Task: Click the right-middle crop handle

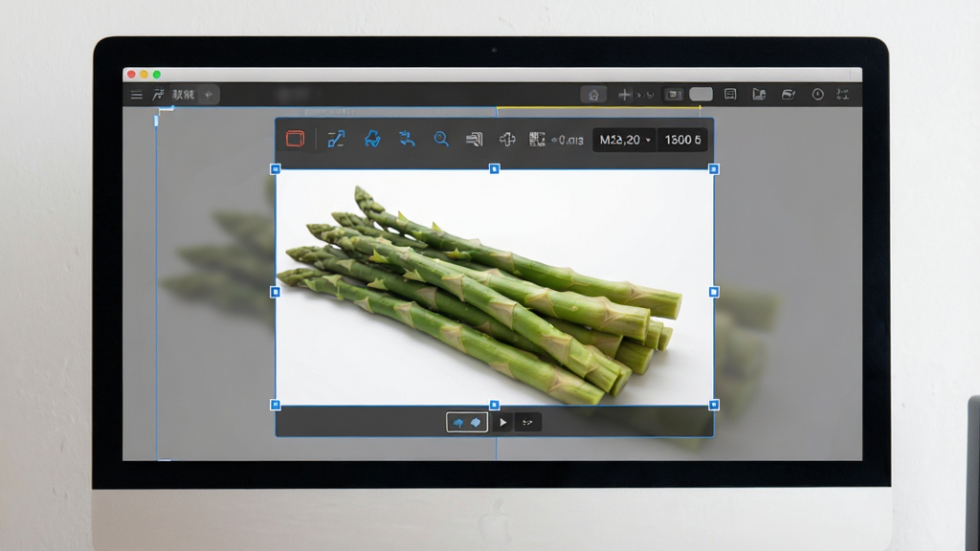Action: [714, 292]
